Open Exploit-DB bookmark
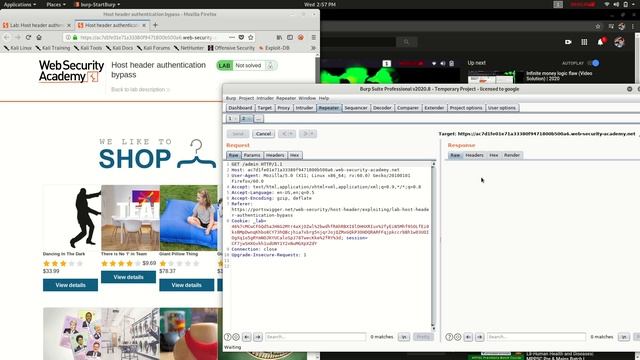Screen dimensions: 640x360 click(x=274, y=48)
